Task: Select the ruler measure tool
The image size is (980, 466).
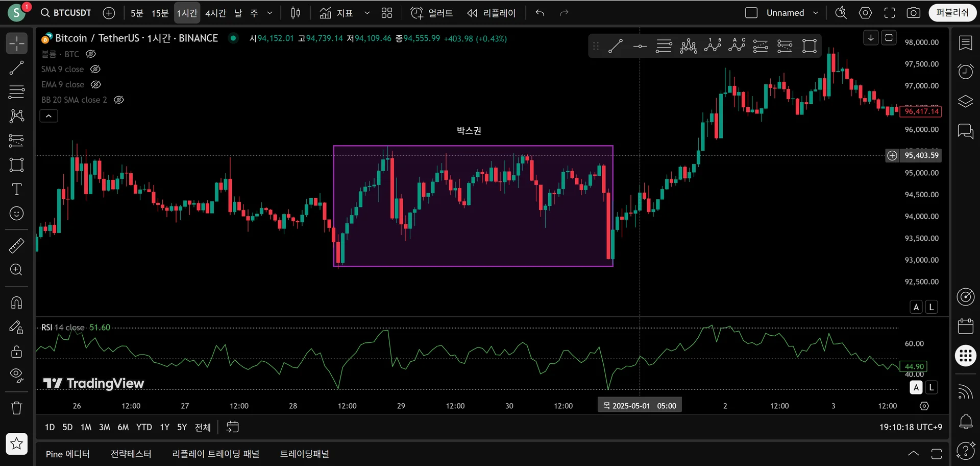Action: (17, 246)
